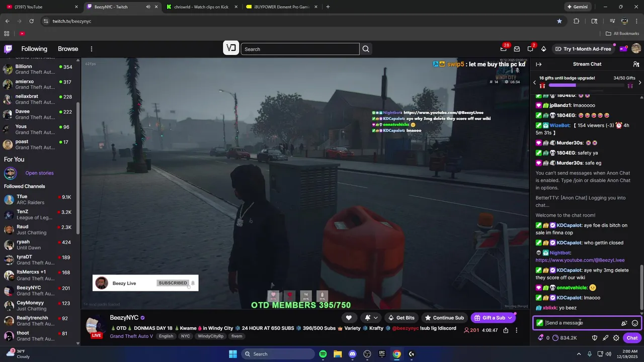Open All Bookmarks folder
Image resolution: width=644 pixels, height=362 pixels.
(x=622, y=33)
